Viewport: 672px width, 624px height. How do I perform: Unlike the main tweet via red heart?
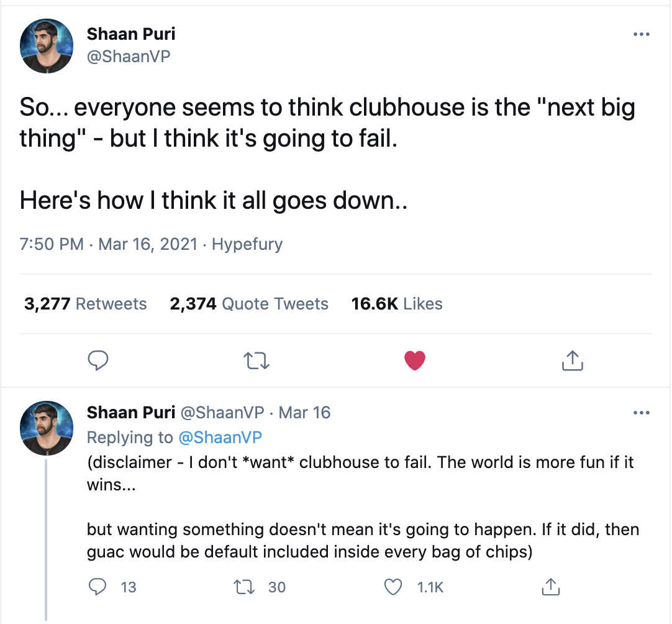[x=414, y=360]
